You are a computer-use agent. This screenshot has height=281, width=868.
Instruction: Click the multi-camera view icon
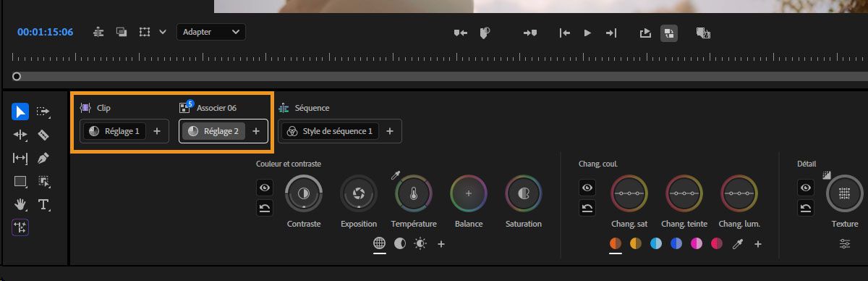pos(703,33)
